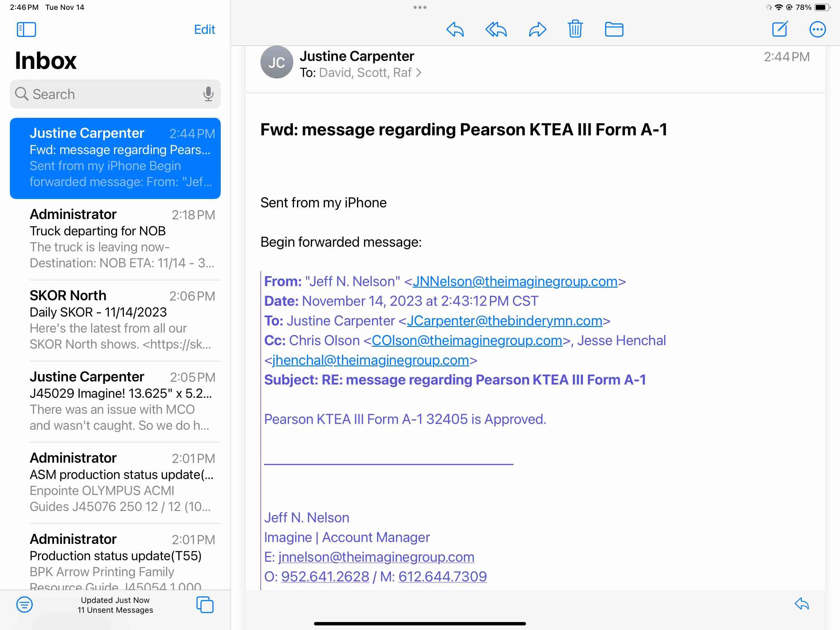Image resolution: width=840 pixels, height=630 pixels.
Task: Compose new message with pencil icon
Action: (x=780, y=29)
